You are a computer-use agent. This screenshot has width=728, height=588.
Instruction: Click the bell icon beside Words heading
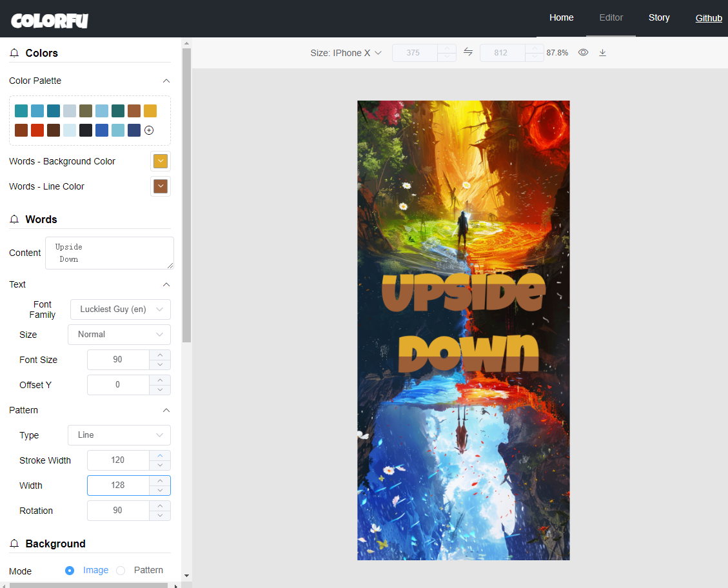point(14,219)
